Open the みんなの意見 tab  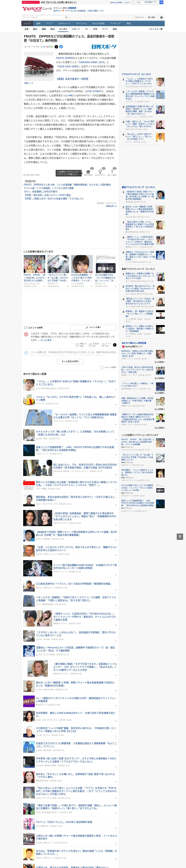(98, 24)
